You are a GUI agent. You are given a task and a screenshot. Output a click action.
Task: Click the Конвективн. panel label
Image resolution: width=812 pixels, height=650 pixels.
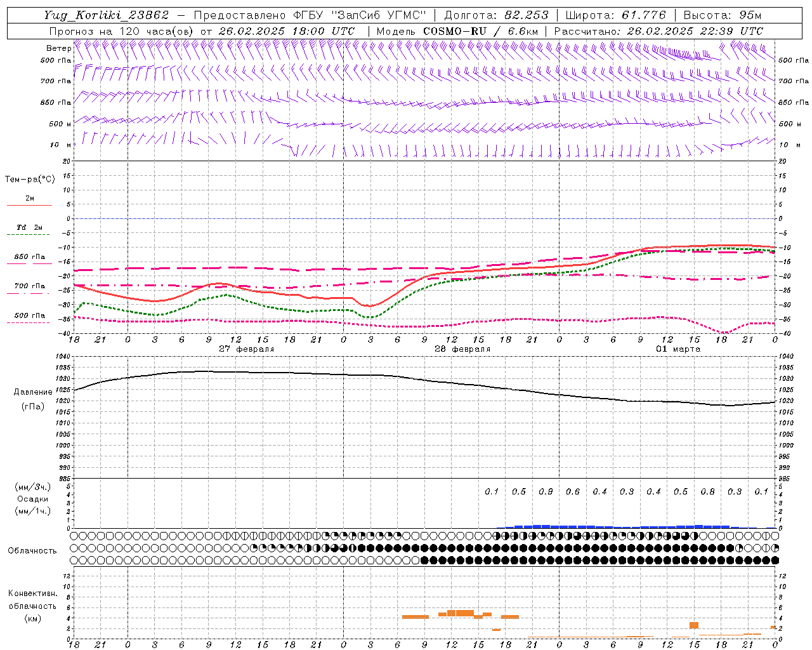click(x=32, y=594)
